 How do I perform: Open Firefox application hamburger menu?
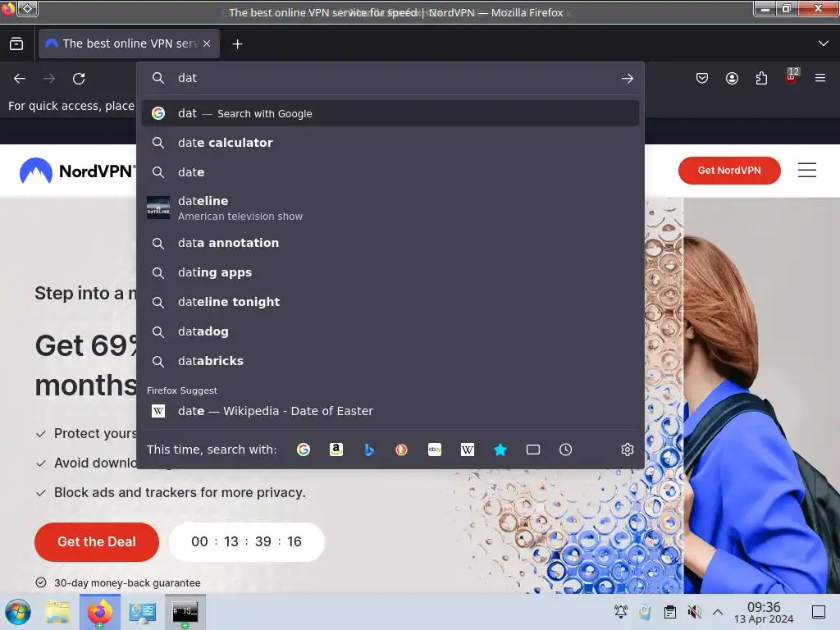820,78
